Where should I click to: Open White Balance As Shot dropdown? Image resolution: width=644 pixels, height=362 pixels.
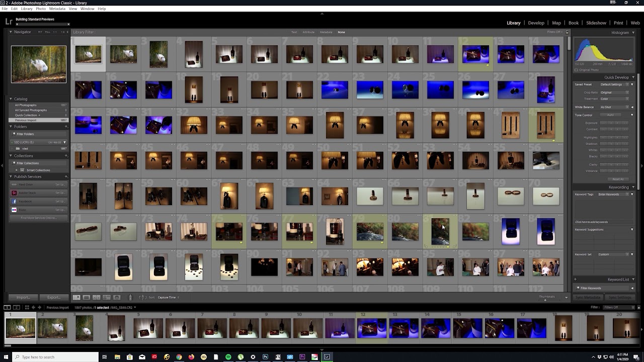tap(614, 107)
